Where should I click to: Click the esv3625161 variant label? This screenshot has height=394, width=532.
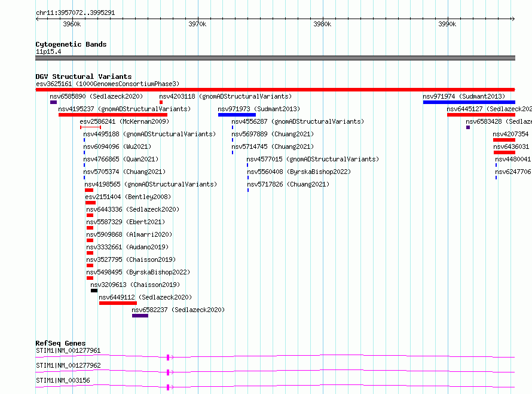coord(108,84)
